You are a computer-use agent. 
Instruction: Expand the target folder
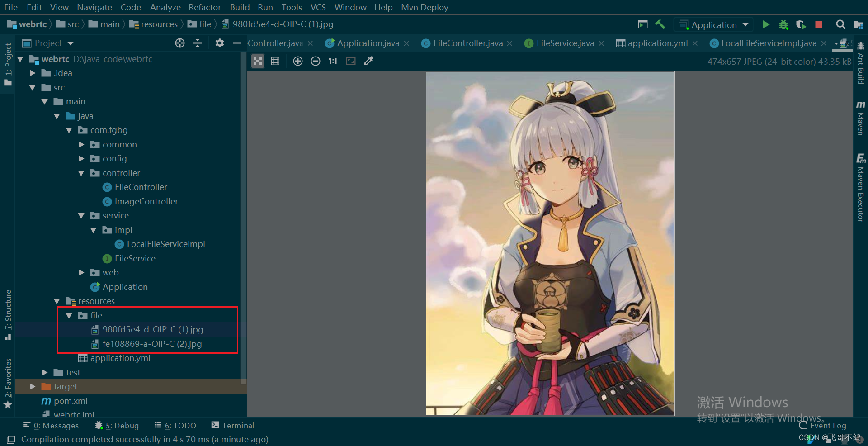(33, 386)
